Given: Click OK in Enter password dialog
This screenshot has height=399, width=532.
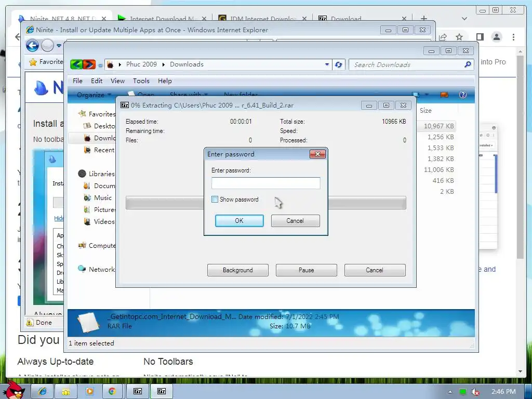Looking at the screenshot, I should pos(239,220).
